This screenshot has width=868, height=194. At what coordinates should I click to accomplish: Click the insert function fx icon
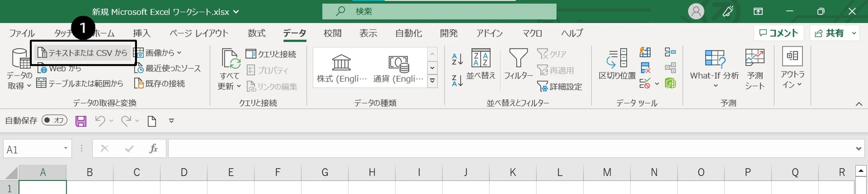coord(153,149)
